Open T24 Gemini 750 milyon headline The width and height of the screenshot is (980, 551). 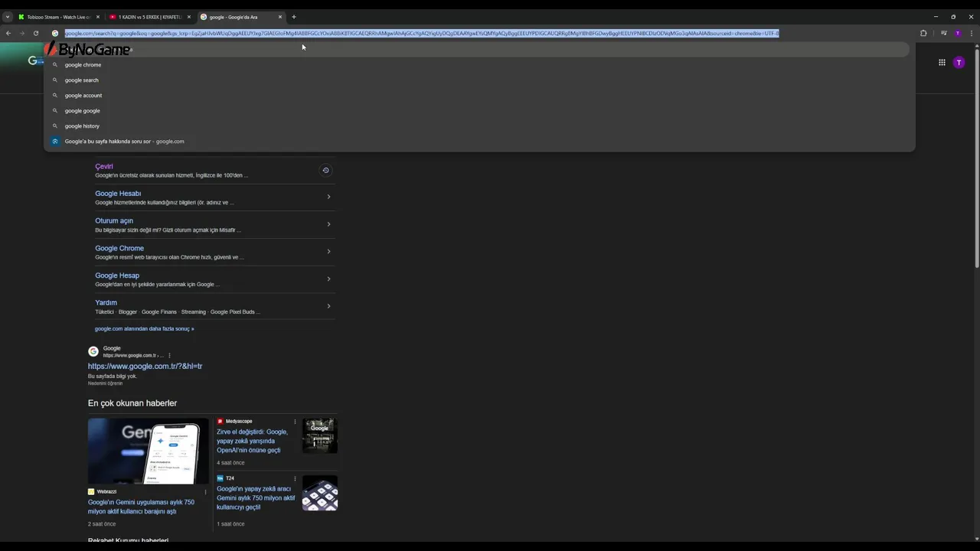pos(256,498)
